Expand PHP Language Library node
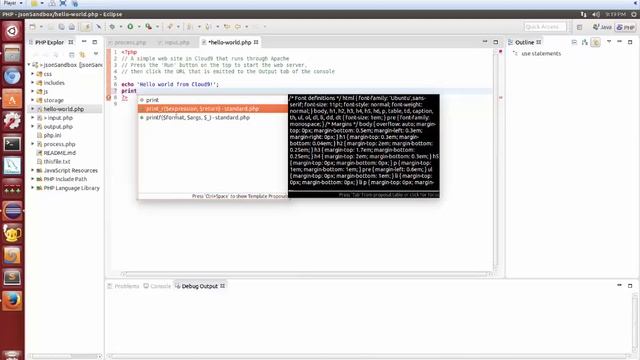The height and width of the screenshot is (360, 640). pyautogui.click(x=33, y=188)
